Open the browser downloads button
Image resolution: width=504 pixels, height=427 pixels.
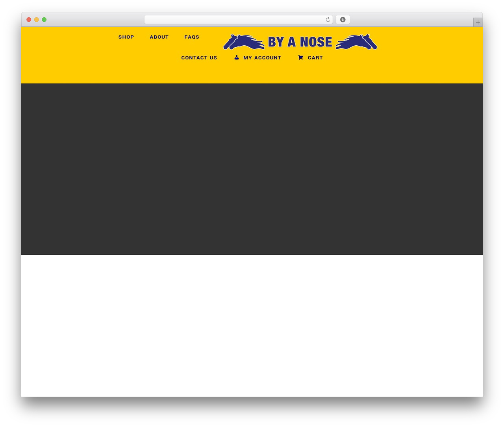343,20
